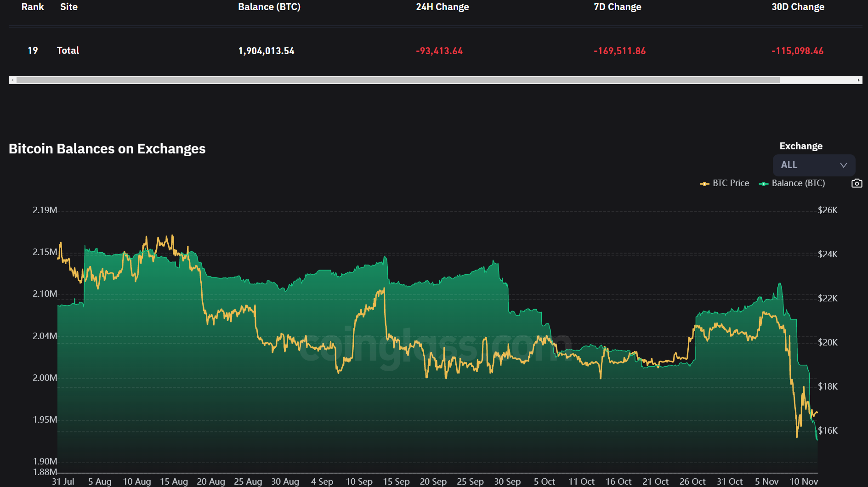Click the 2.19M left axis label
This screenshot has width=868, height=487.
[x=45, y=210]
